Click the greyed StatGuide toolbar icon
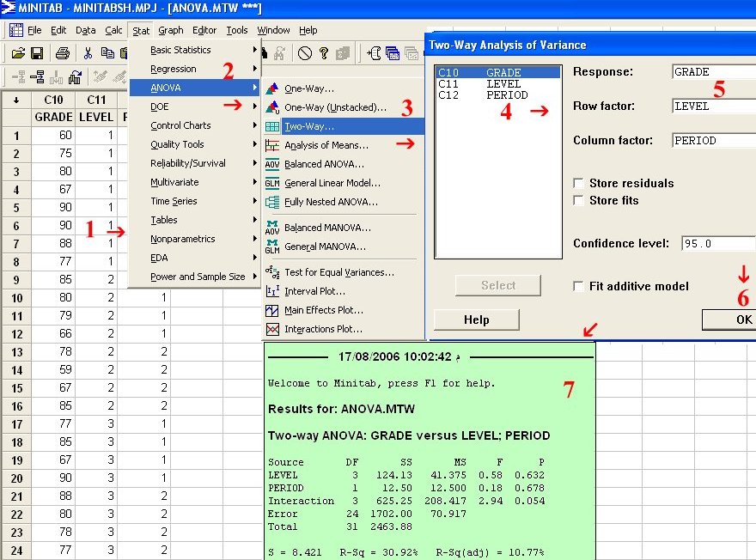Screen dimensions: 756x560 pyautogui.click(x=342, y=53)
